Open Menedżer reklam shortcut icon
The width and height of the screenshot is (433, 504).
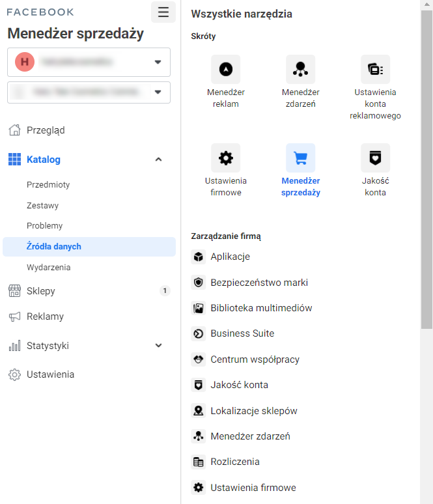226,70
